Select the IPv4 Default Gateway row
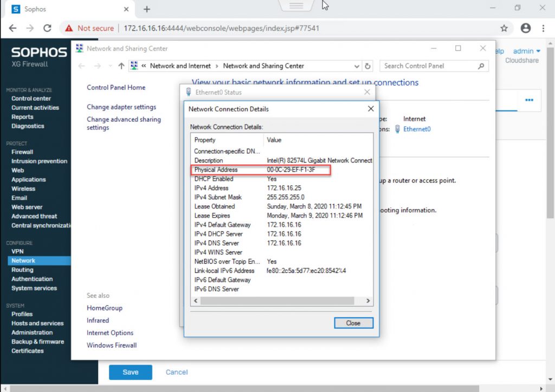Image resolution: width=555 pixels, height=392 pixels. [x=282, y=225]
